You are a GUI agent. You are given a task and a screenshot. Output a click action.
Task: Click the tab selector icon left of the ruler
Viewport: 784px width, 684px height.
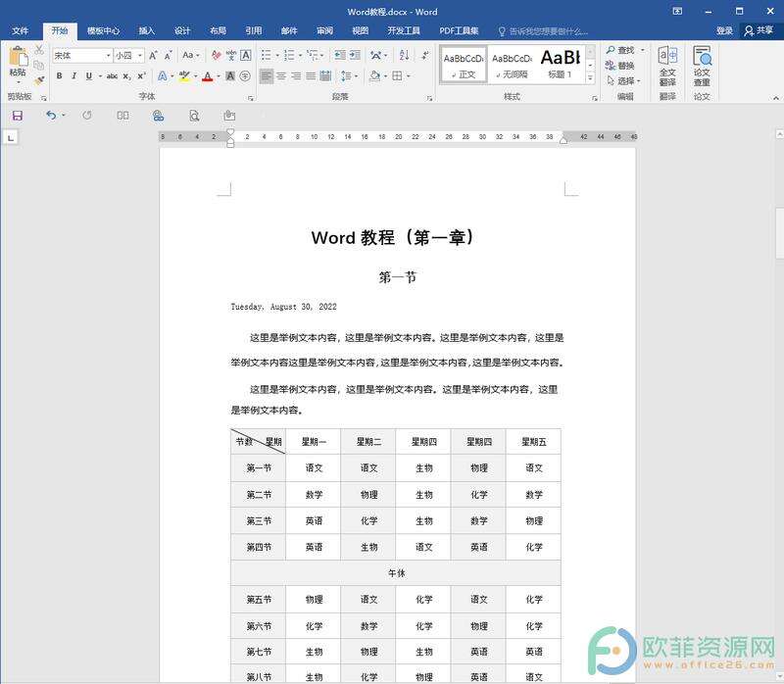click(x=11, y=137)
